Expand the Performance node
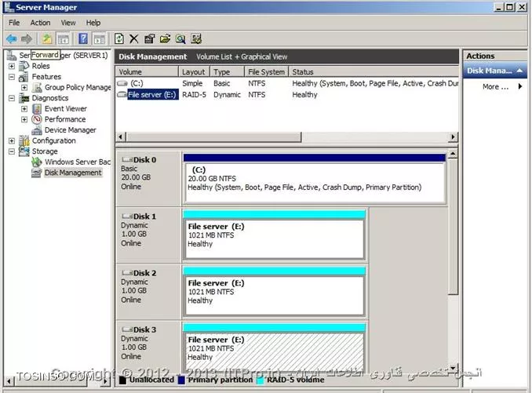The image size is (532, 393). pyautogui.click(x=24, y=119)
